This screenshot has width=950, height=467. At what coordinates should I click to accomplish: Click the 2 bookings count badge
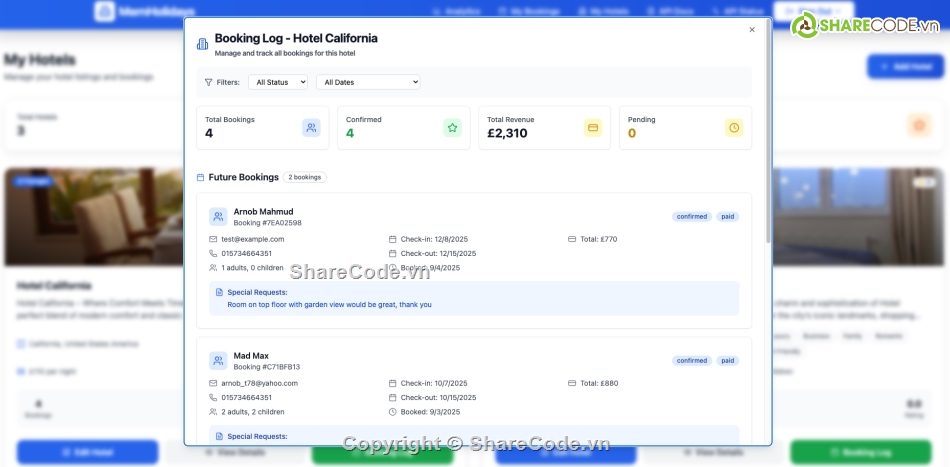click(x=304, y=177)
